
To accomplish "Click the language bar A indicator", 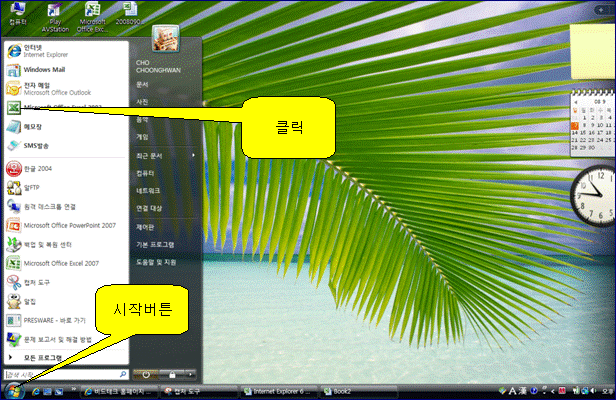I will coord(512,391).
